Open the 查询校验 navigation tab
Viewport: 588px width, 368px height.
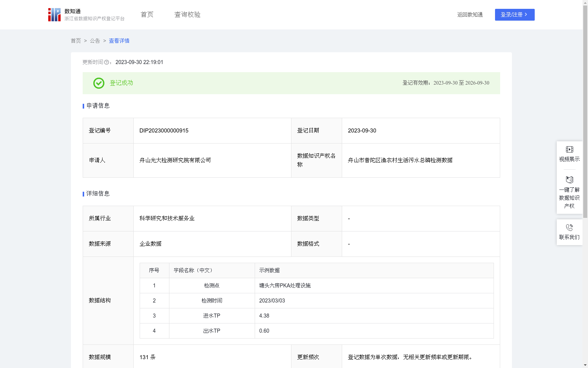tap(187, 15)
